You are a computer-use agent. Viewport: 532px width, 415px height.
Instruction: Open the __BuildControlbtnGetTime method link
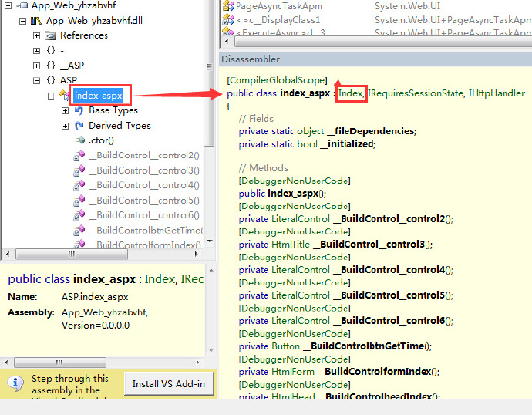tap(364, 346)
